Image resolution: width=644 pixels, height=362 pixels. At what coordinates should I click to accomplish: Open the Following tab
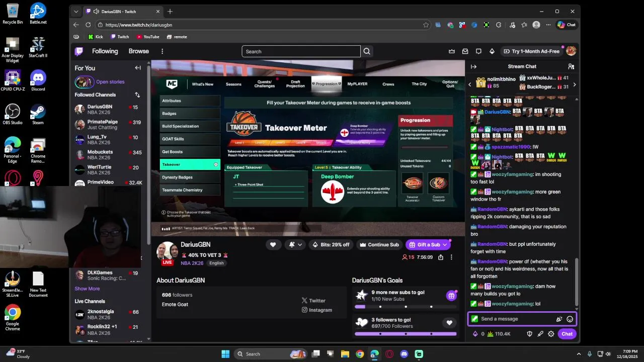tap(105, 51)
